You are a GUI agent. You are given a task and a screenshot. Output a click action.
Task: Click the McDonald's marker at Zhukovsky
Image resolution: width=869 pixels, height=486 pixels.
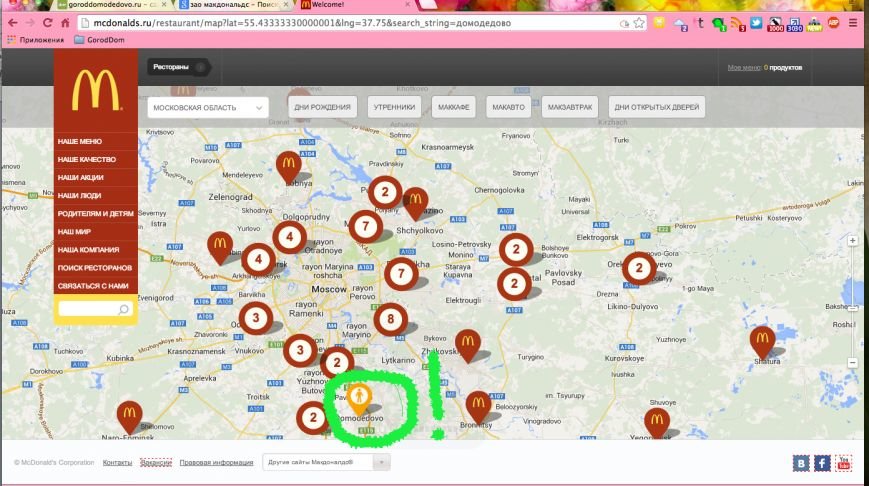tap(468, 344)
